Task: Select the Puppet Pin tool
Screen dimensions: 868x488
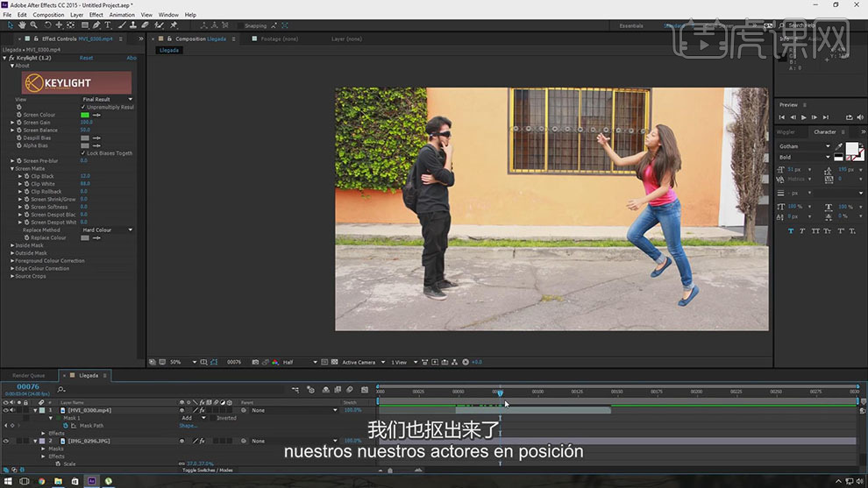Action: coord(174,25)
